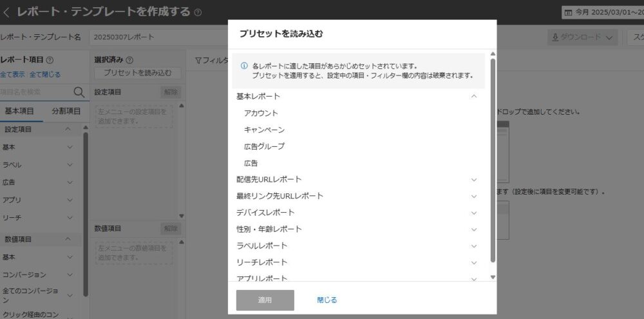Expand the アプリ item group
The width and height of the screenshot is (644, 319).
tap(70, 200)
